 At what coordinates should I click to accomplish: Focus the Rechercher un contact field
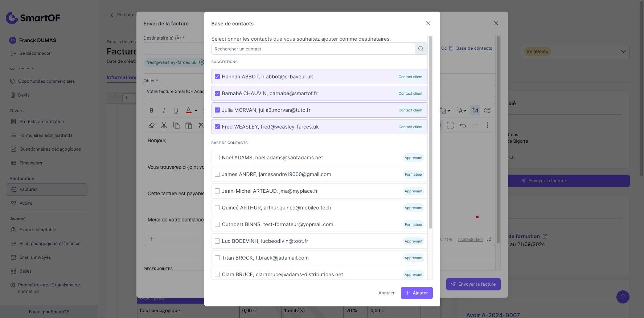[313, 49]
